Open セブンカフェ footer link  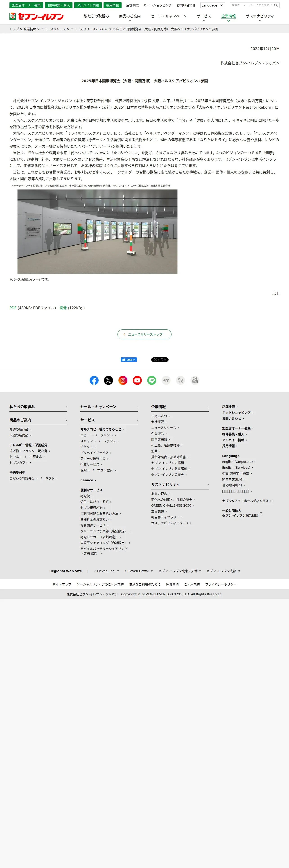pyautogui.click(x=20, y=463)
